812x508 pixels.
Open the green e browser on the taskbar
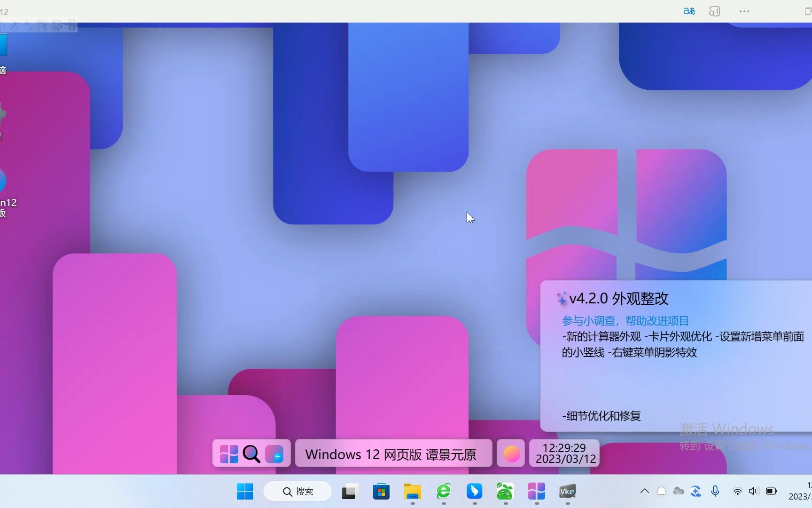(444, 492)
